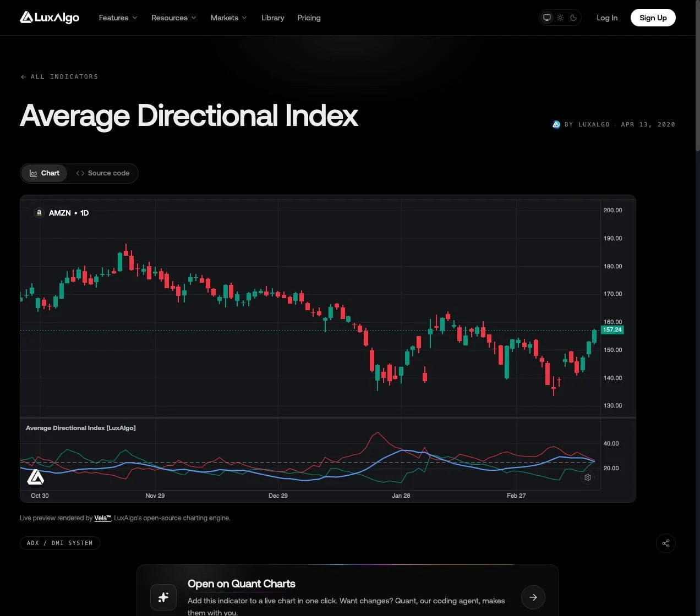Open the Pricing page
Image resolution: width=700 pixels, height=616 pixels.
click(309, 18)
